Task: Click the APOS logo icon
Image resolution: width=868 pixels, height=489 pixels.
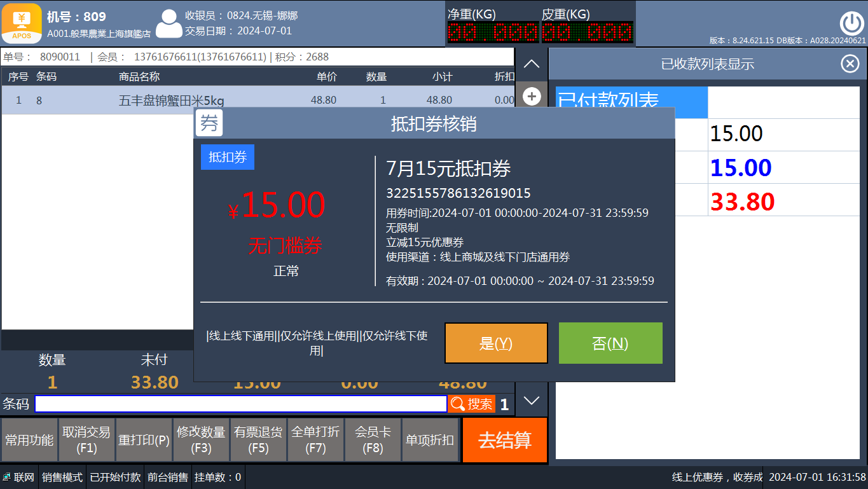Action: pyautogui.click(x=22, y=23)
